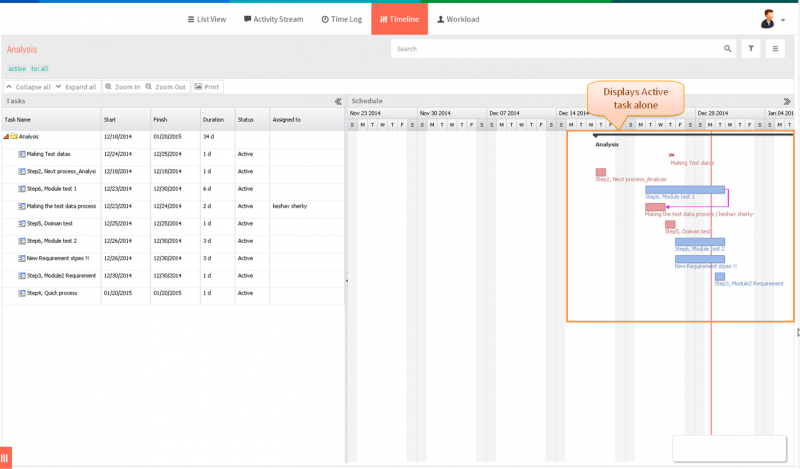Viewport: 800px width, 469px height.
Task: Click Collapse all in toolbar
Action: tap(29, 87)
